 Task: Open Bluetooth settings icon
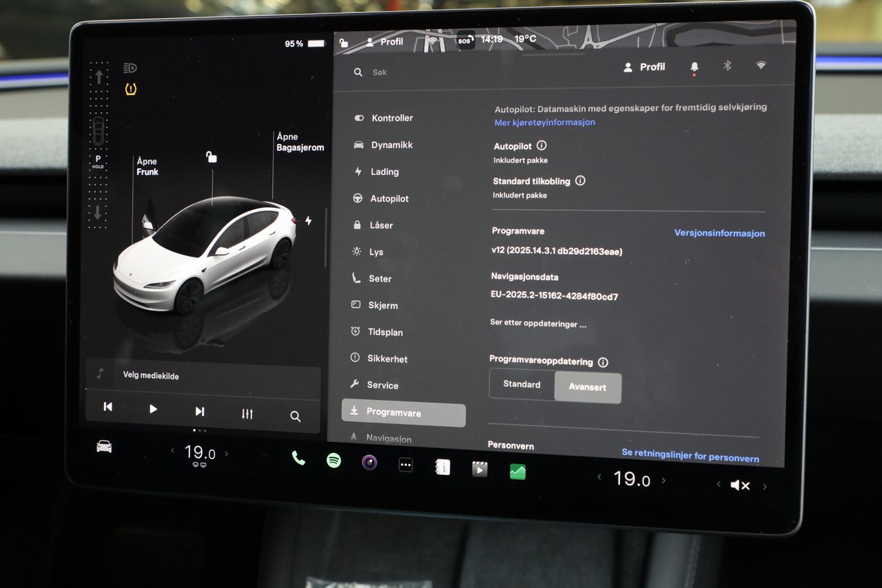tap(727, 65)
